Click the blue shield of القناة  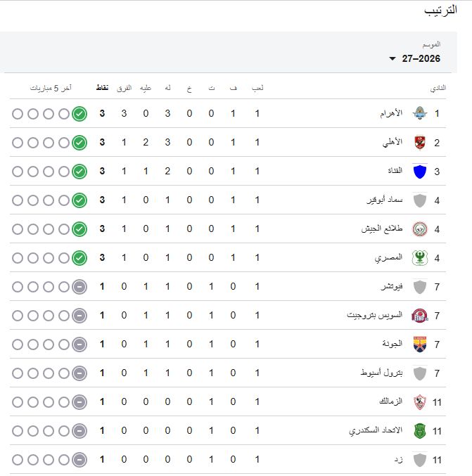pyautogui.click(x=420, y=172)
